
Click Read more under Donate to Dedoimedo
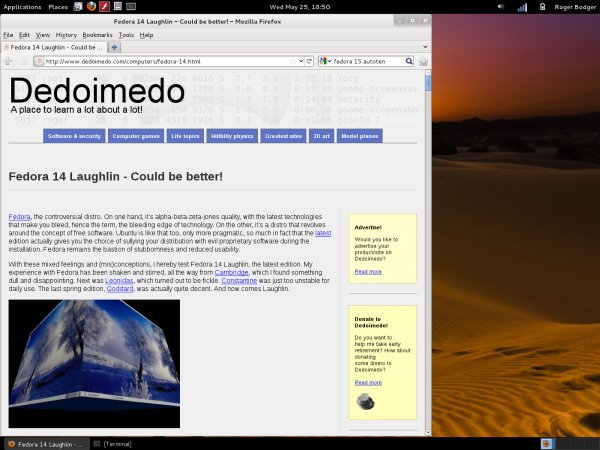pos(368,382)
